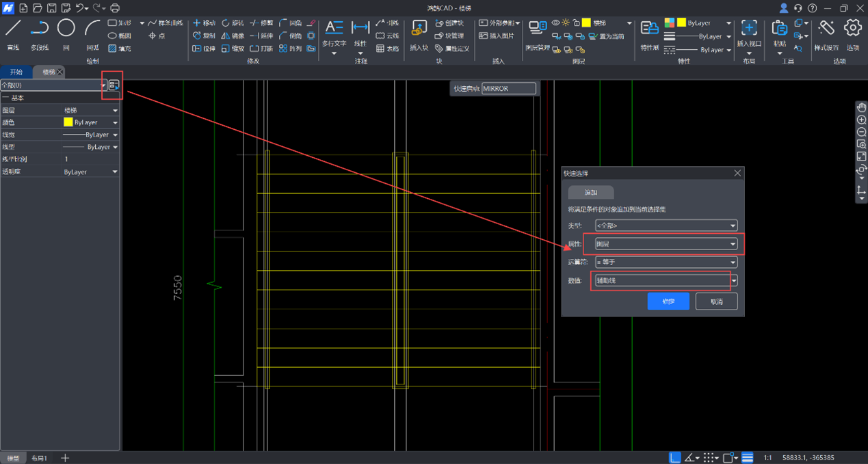Image resolution: width=868 pixels, height=464 pixels.
Task: Toggle the layer freeze sun icon
Action: click(566, 23)
